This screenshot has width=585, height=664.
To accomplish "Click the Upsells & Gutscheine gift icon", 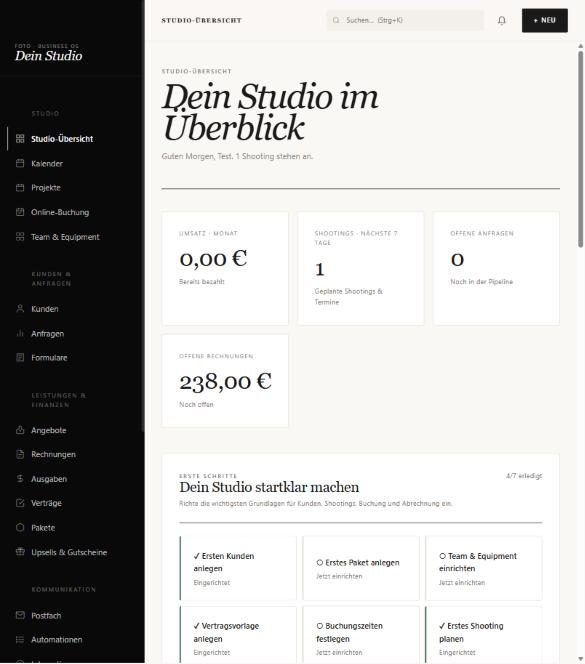I will pyautogui.click(x=20, y=552).
